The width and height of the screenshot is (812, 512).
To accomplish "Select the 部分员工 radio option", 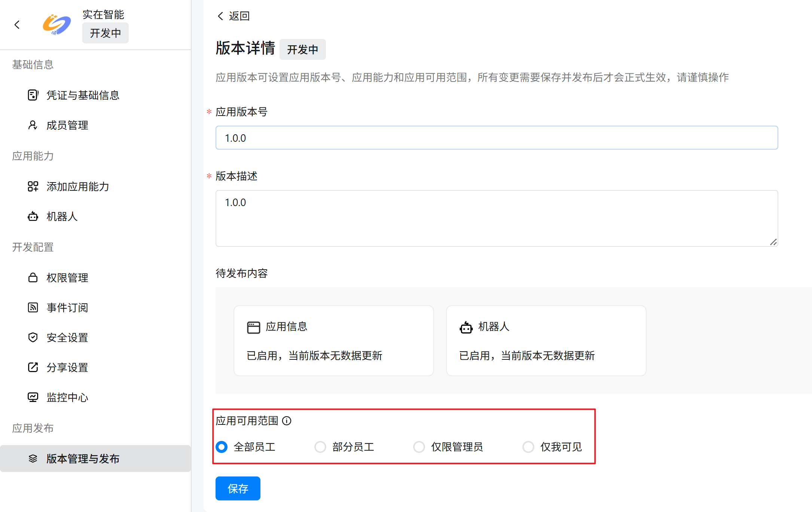I will [320, 447].
